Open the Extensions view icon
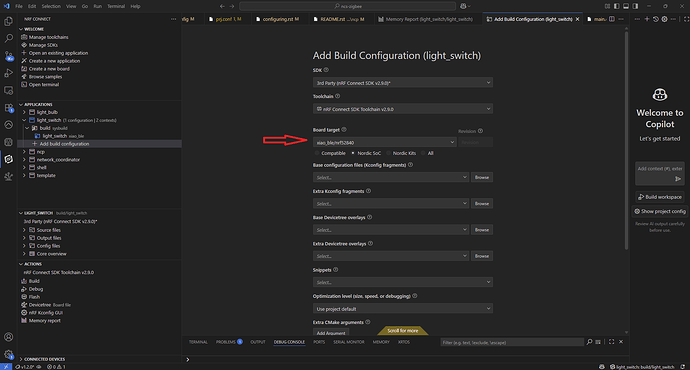The height and width of the screenshot is (370, 690). pyautogui.click(x=8, y=108)
